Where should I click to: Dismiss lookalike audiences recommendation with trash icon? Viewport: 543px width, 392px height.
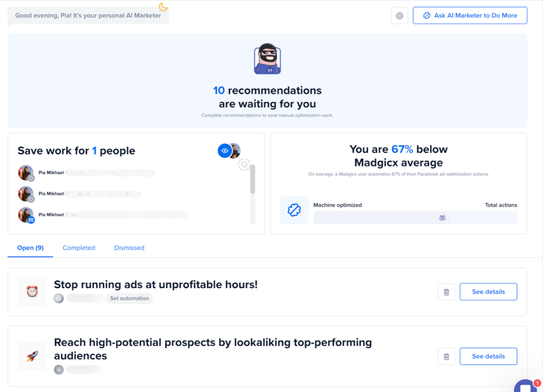coord(446,356)
